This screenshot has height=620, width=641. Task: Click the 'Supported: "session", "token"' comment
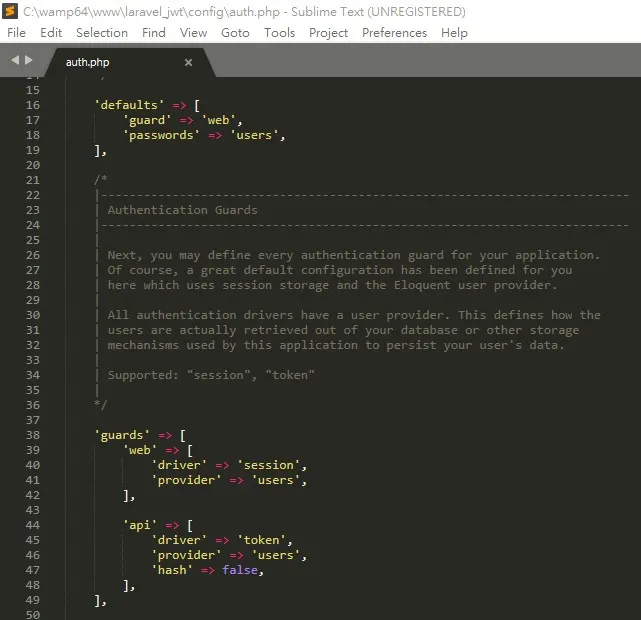[211, 375]
